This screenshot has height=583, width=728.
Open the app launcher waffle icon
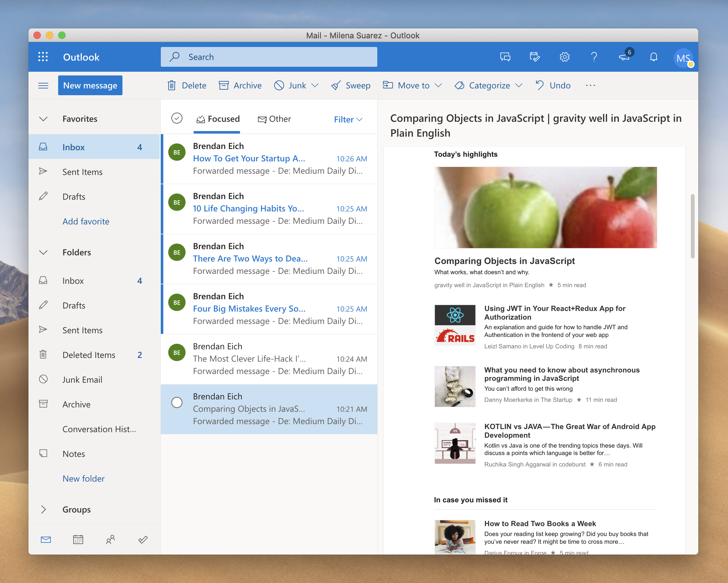coord(43,57)
